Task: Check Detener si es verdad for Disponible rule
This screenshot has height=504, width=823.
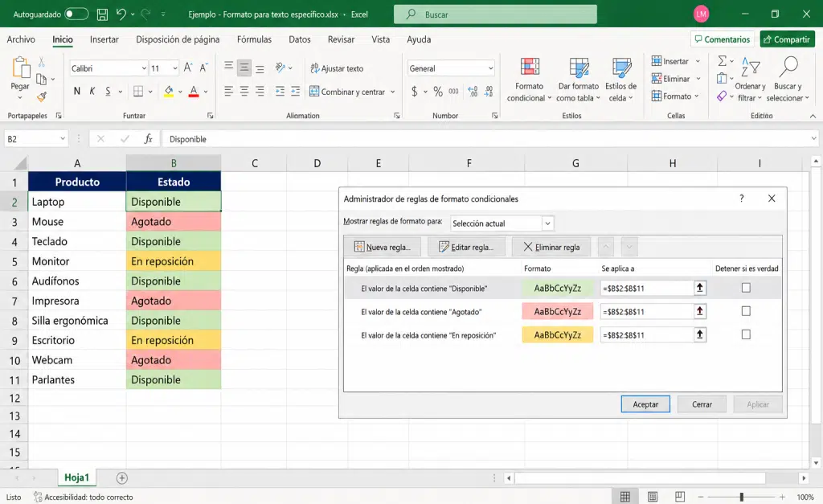Action: point(746,288)
